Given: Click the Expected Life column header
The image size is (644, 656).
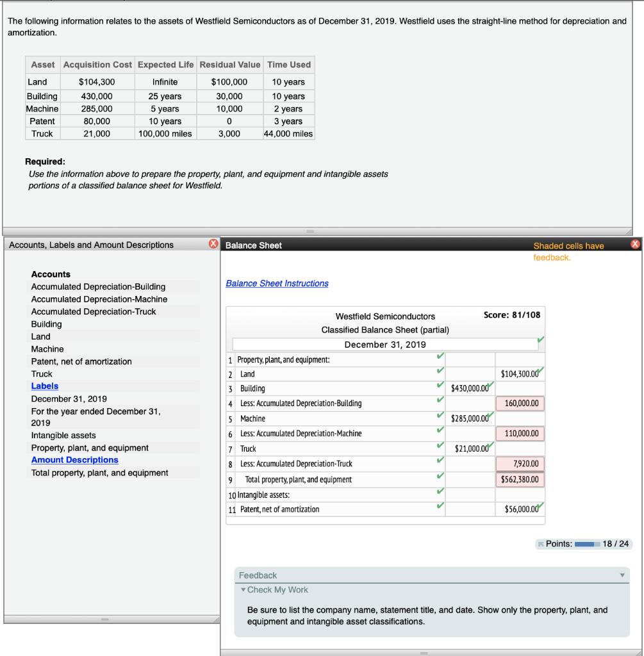Looking at the screenshot, I should pos(166,65).
